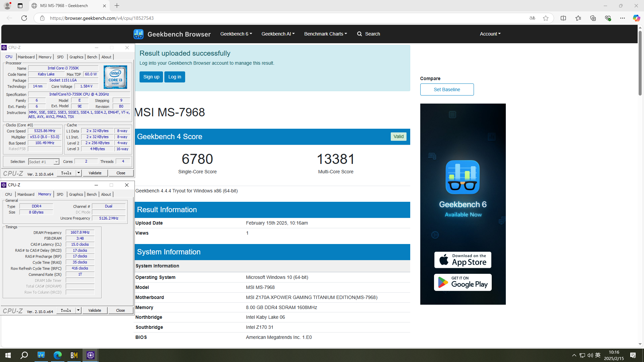Expand Benchmark Charts dropdown

coord(325,34)
